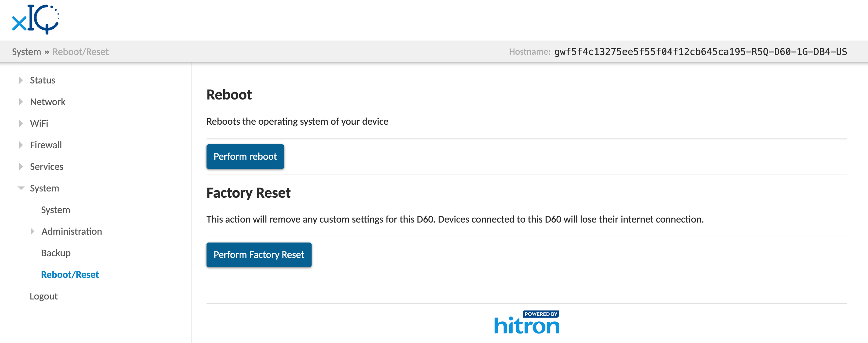Click System in the breadcrumb
The image size is (868, 343).
pyautogui.click(x=27, y=52)
